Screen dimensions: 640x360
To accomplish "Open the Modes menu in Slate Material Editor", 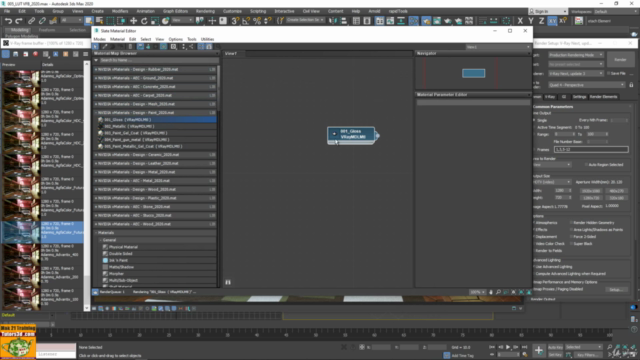I will [99, 39].
